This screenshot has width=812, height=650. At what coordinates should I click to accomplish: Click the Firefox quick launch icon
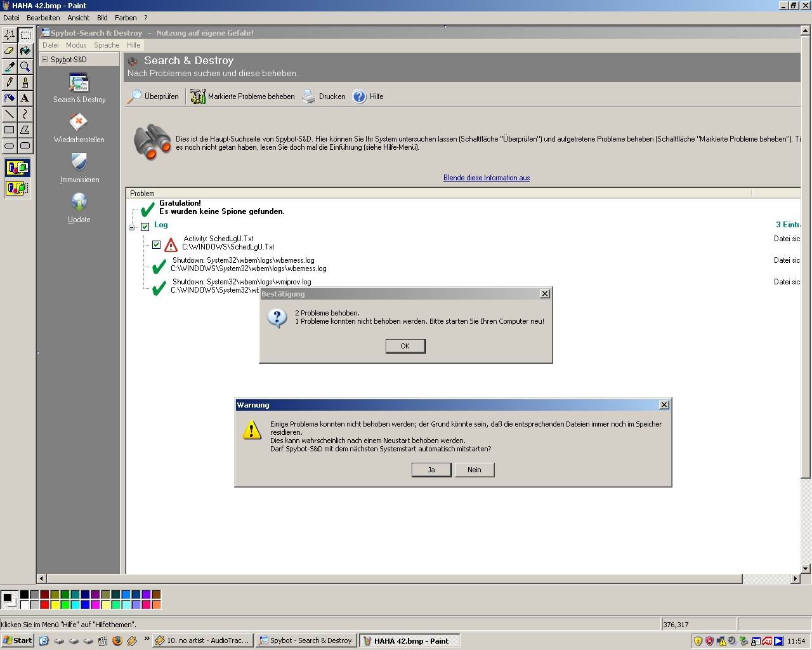point(117,640)
